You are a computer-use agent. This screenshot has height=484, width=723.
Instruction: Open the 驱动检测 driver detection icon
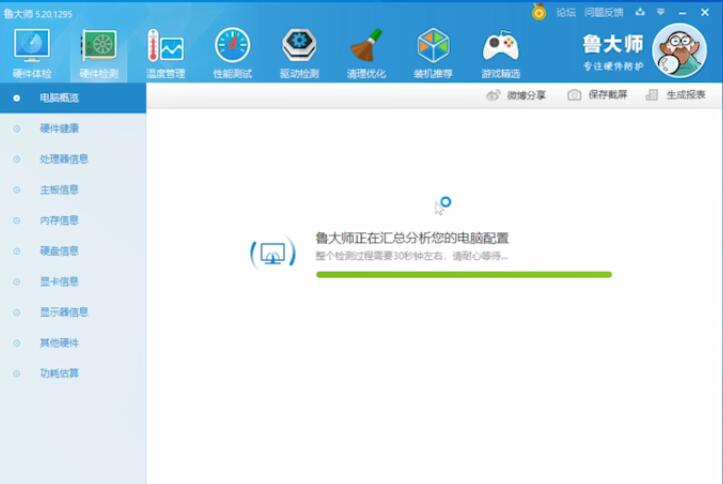tap(299, 45)
